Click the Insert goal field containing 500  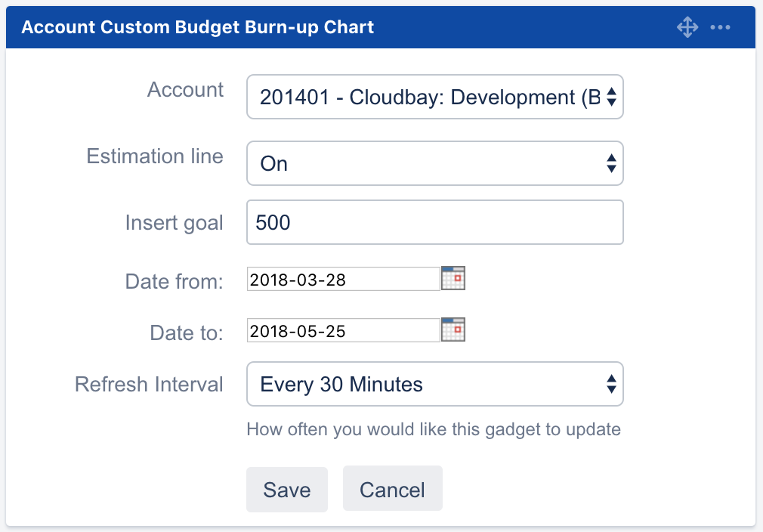tap(434, 222)
